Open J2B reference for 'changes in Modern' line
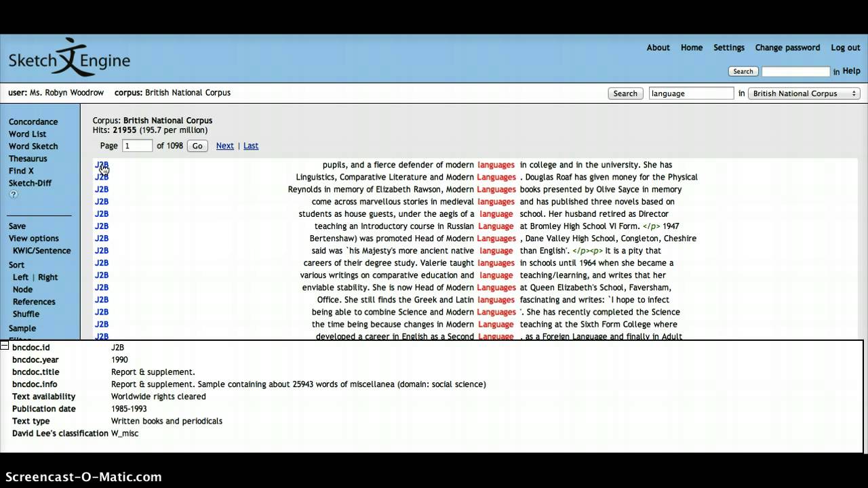The height and width of the screenshot is (488, 868). tap(102, 324)
